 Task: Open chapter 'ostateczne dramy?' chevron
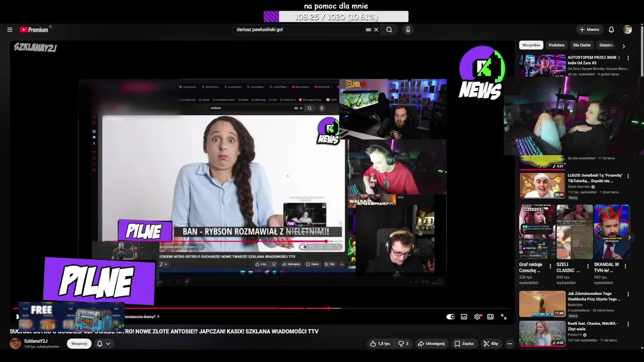pyautogui.click(x=158, y=317)
